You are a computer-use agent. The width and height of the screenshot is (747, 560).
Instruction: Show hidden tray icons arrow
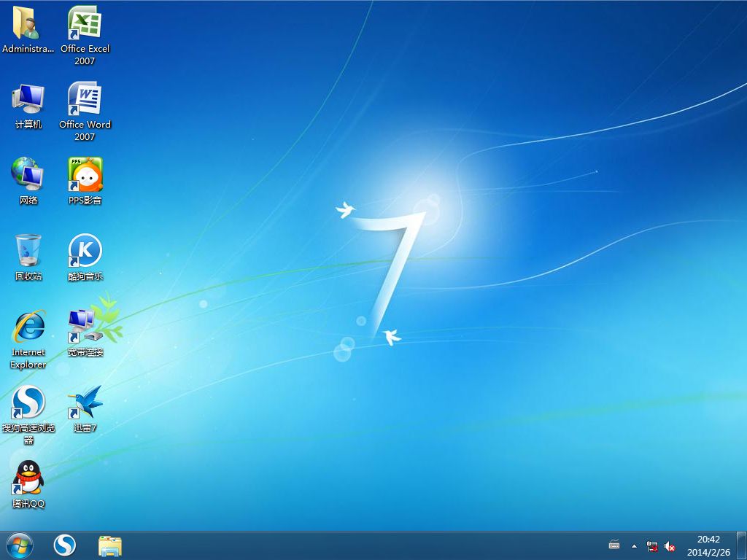tap(634, 546)
